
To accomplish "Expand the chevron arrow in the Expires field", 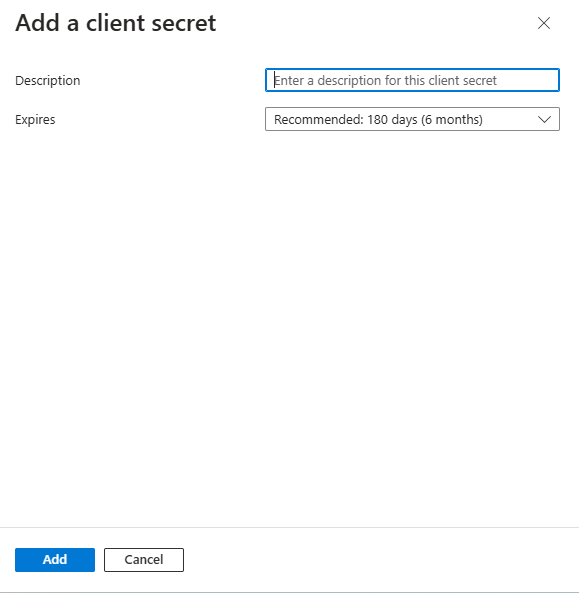I will tap(544, 120).
